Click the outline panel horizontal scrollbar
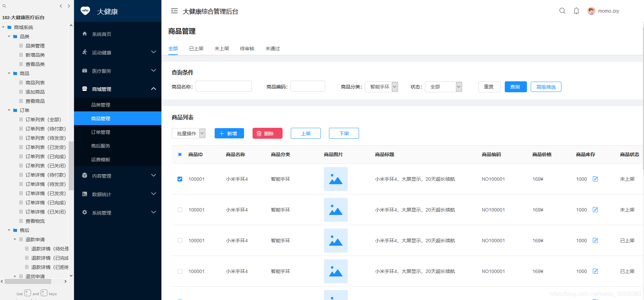Screen dimensions: 644x300 [28, 282]
